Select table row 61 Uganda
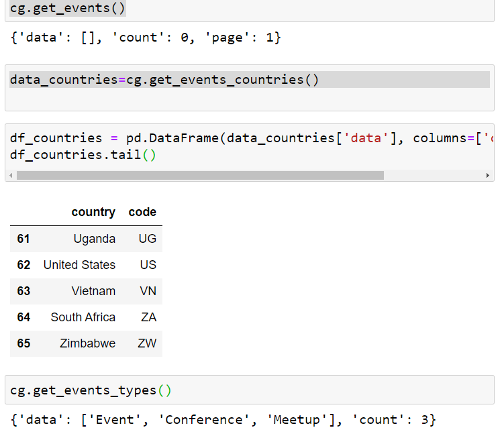Screen dimensions: 504x438 pyautogui.click(x=86, y=239)
